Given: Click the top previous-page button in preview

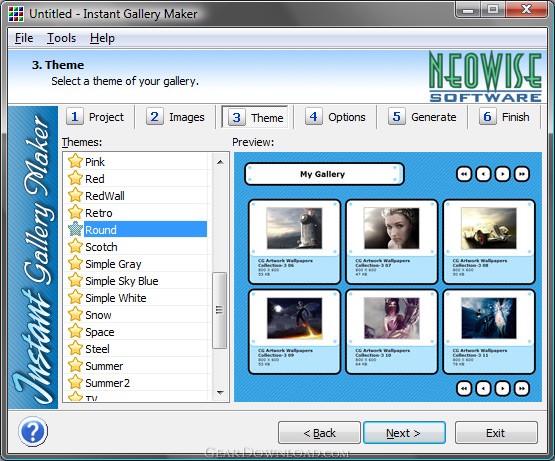Looking at the screenshot, I should (483, 174).
